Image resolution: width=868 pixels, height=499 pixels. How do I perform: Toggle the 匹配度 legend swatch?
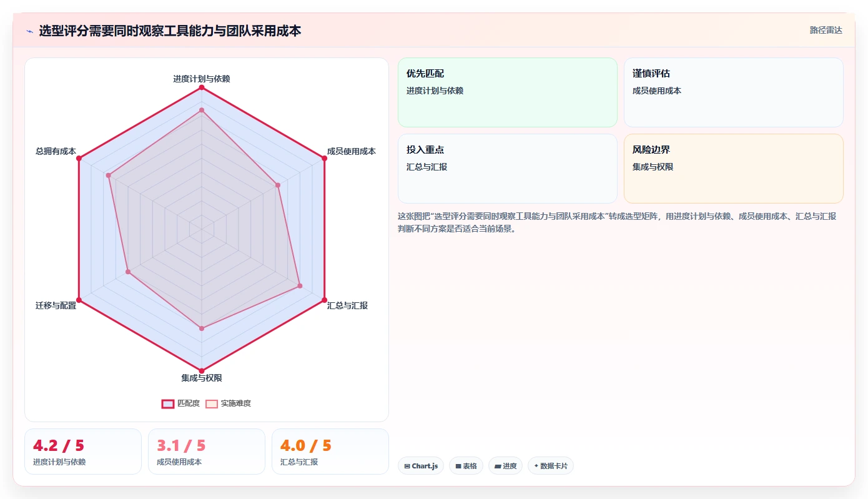pyautogui.click(x=167, y=403)
